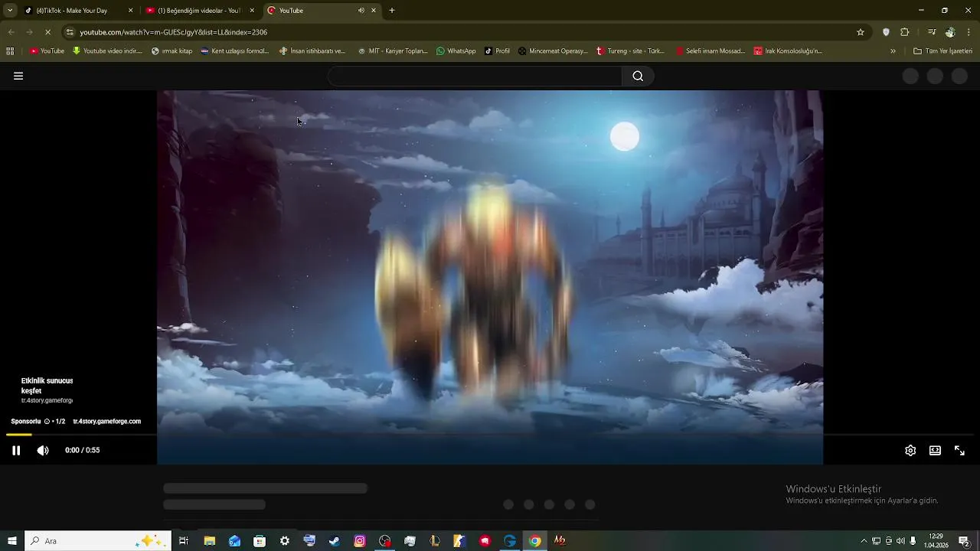Image resolution: width=980 pixels, height=551 pixels.
Task: Open the 'Irak Konsolosluğu' bookmark
Action: pyautogui.click(x=788, y=51)
